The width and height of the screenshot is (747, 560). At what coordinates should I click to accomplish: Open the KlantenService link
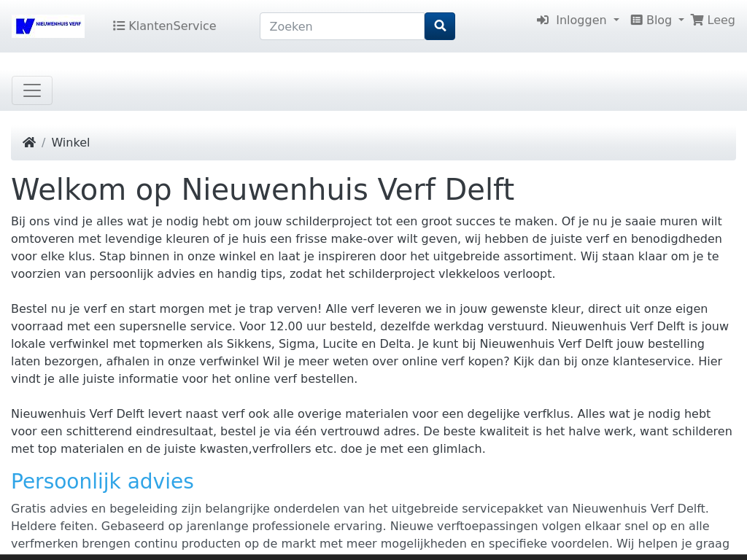coord(172,26)
